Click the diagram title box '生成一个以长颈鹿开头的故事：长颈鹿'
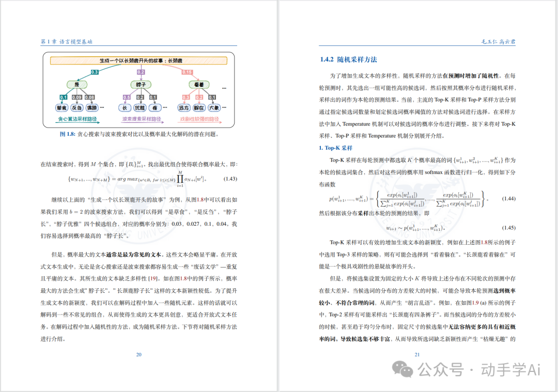Image resolution: width=558 pixels, height=392 pixels. (x=138, y=60)
